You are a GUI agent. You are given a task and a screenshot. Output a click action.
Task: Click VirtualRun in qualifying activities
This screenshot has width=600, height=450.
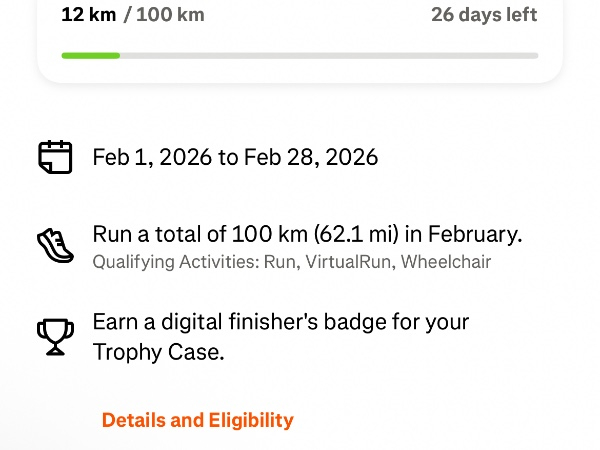[x=351, y=262]
